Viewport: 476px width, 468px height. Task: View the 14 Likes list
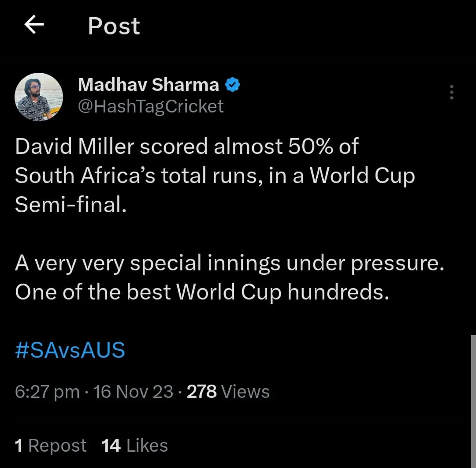pos(134,446)
